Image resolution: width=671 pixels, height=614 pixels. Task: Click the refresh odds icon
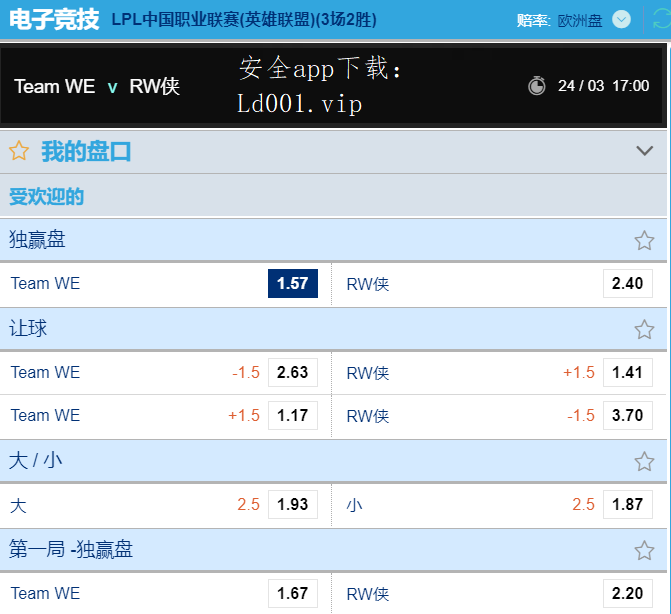click(x=662, y=20)
